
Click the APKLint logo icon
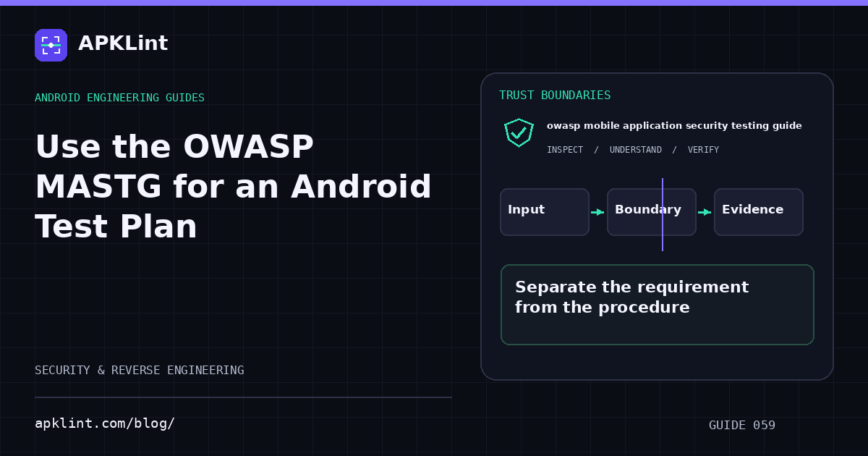click(51, 45)
